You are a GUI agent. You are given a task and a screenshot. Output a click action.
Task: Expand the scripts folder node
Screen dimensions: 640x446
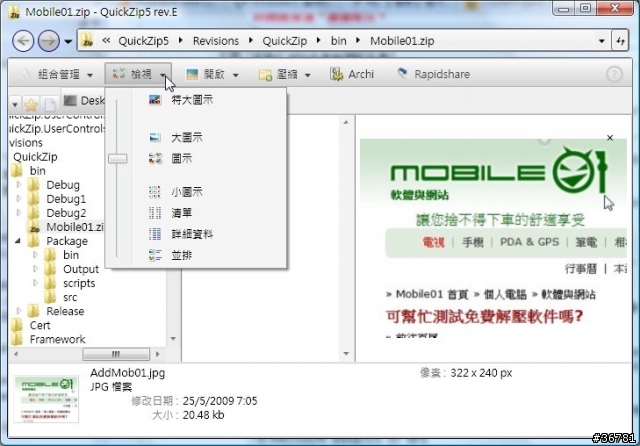point(36,283)
